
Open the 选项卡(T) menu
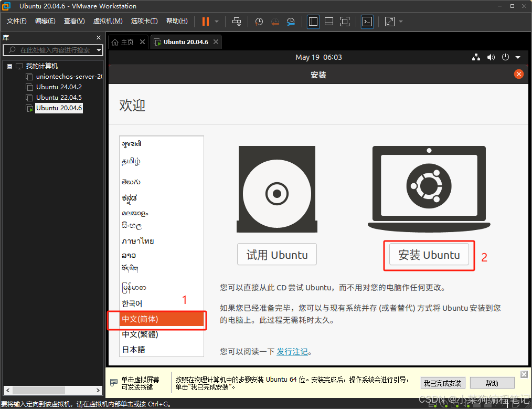point(144,21)
